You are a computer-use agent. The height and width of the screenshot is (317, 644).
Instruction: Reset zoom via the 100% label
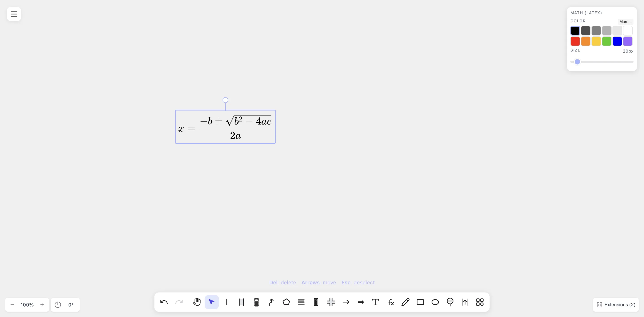click(27, 305)
